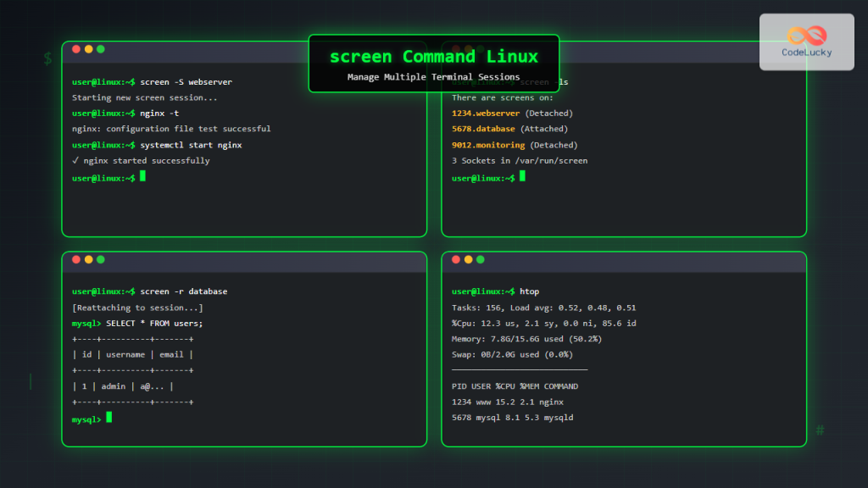
Task: Click the red circle button on bottom-left terminal
Action: [x=75, y=260]
